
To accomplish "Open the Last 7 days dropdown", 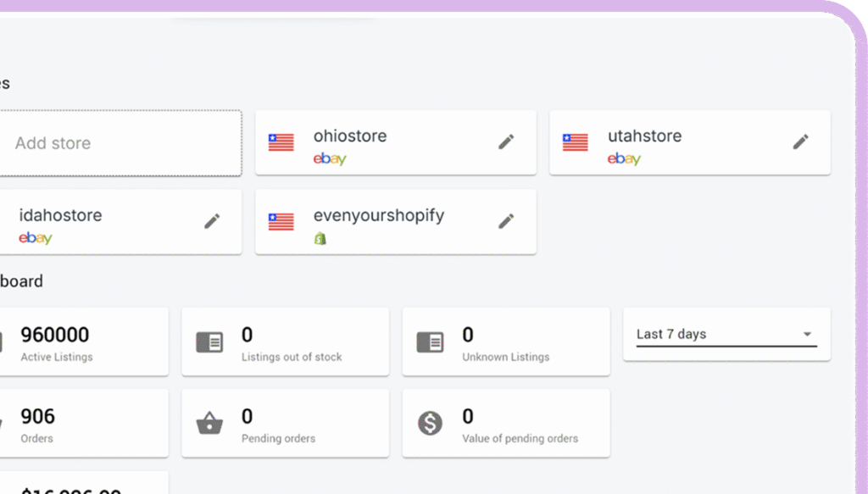I will [x=726, y=335].
